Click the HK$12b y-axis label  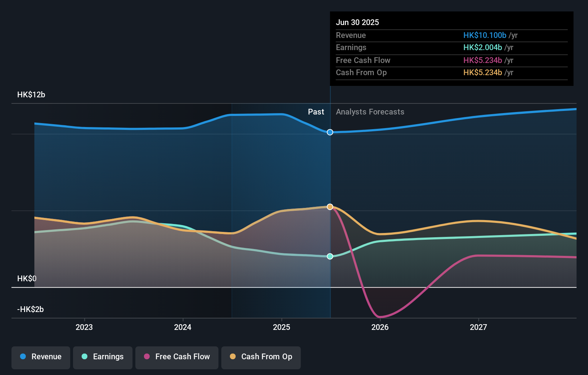tap(31, 95)
